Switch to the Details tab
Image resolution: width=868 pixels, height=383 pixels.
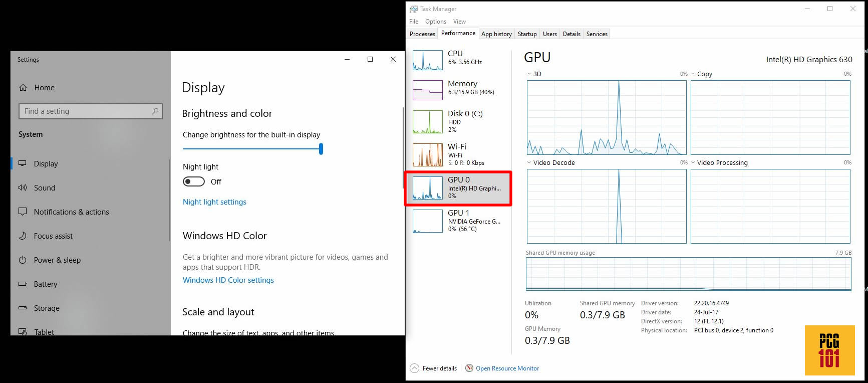point(571,34)
